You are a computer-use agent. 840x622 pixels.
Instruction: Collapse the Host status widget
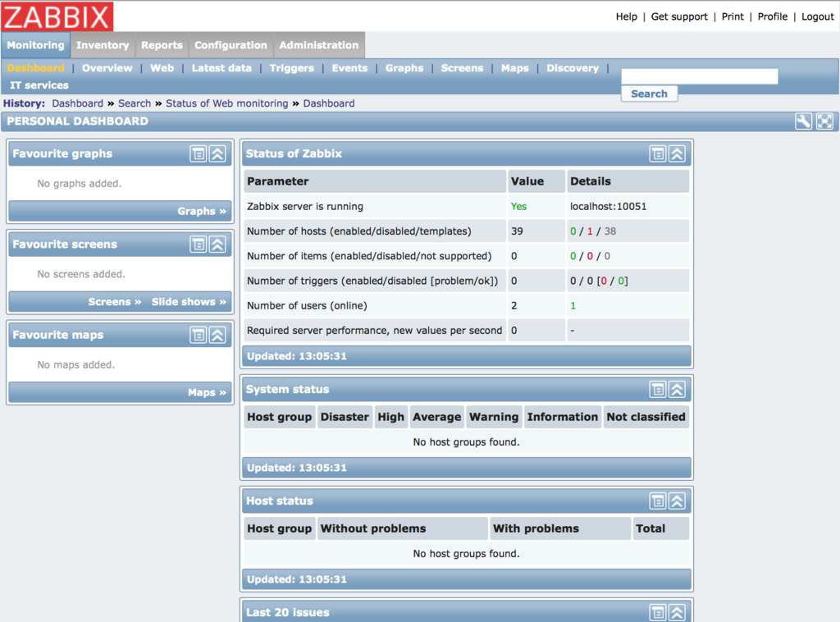(x=677, y=501)
